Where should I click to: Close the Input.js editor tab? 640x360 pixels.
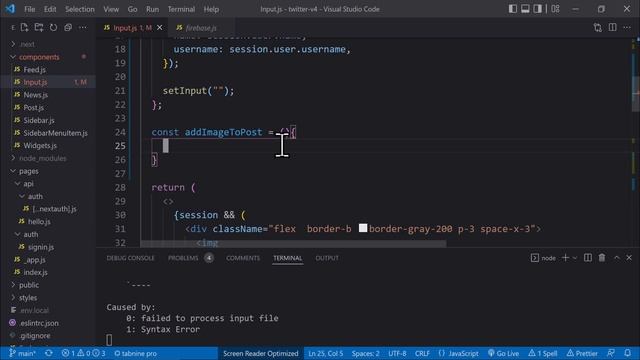pos(160,28)
